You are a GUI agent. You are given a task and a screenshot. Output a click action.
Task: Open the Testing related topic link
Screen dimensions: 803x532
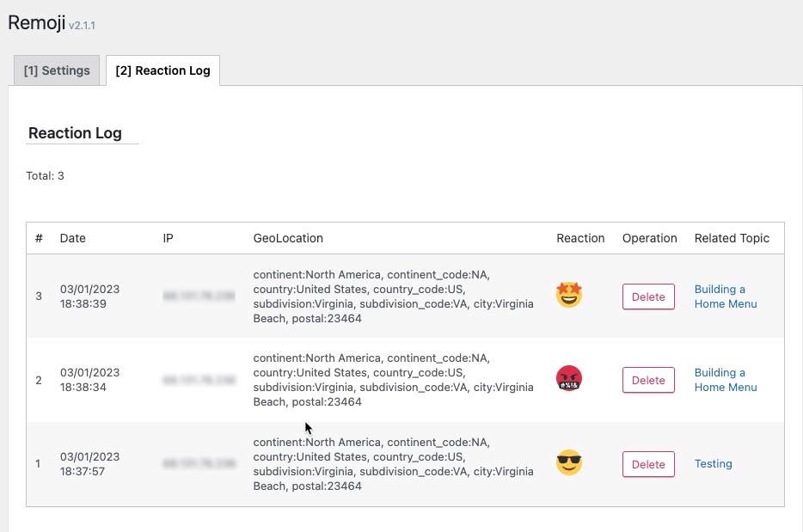coord(713,464)
